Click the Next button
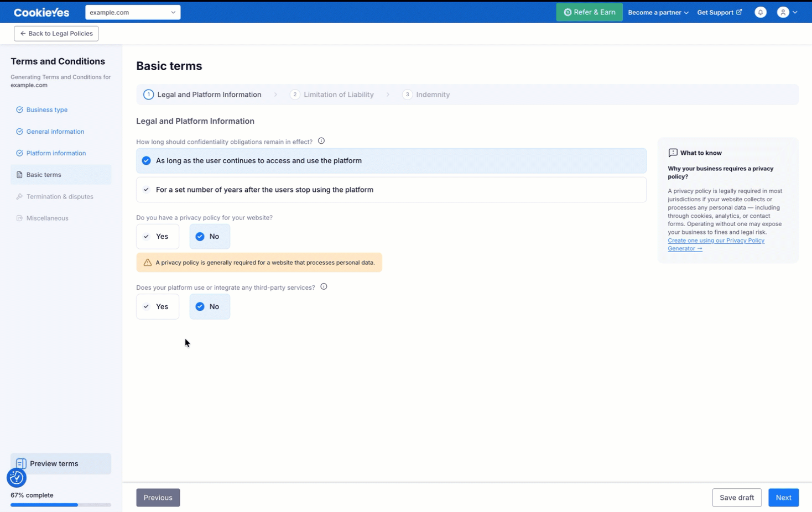The width and height of the screenshot is (812, 512). pyautogui.click(x=783, y=498)
